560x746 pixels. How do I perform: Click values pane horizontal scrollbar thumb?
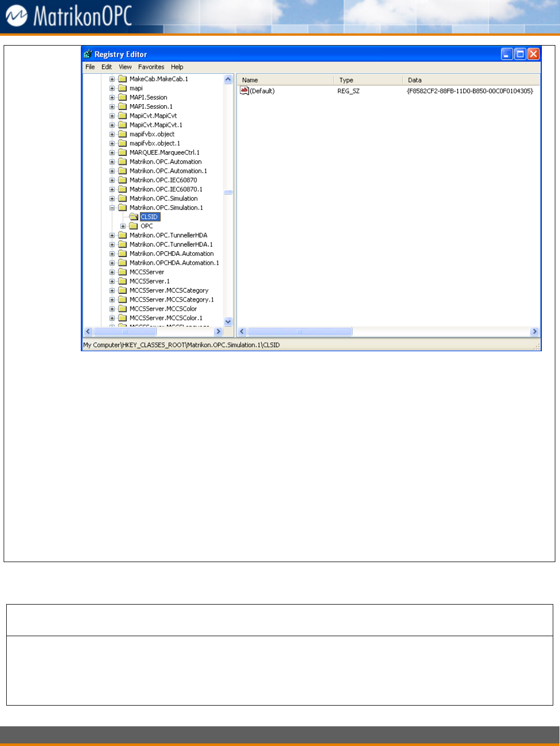coord(299,332)
